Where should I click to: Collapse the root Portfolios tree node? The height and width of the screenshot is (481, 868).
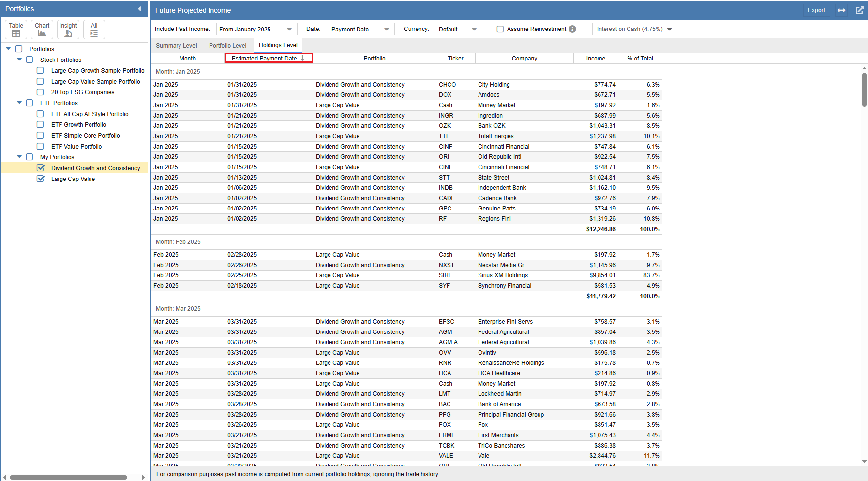pos(8,49)
